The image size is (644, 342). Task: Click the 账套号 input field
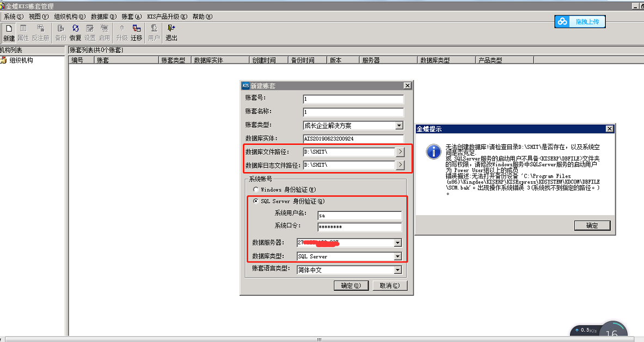(353, 99)
